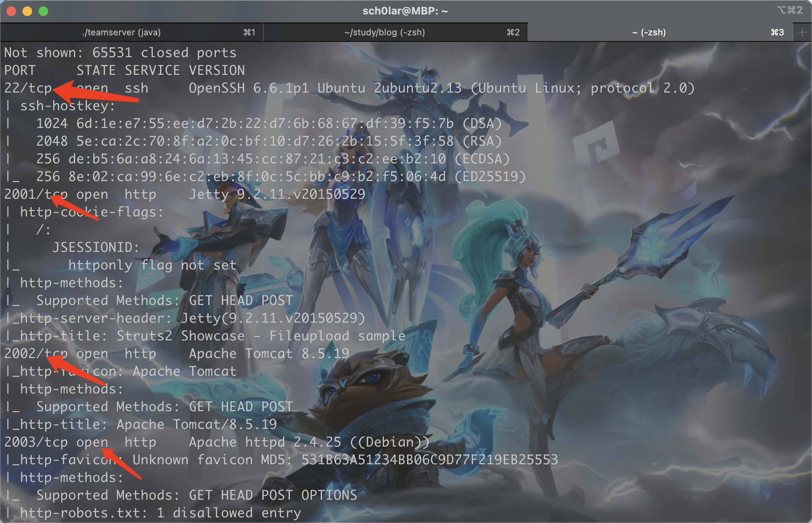Click the 'http-cookie-flags:' line
This screenshot has width=812, height=523.
[x=84, y=212]
